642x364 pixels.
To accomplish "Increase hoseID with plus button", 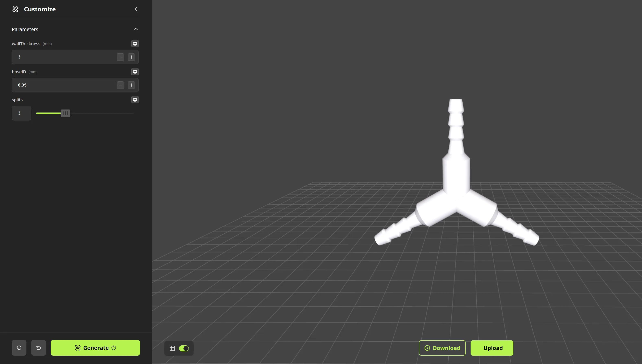I will pyautogui.click(x=131, y=85).
